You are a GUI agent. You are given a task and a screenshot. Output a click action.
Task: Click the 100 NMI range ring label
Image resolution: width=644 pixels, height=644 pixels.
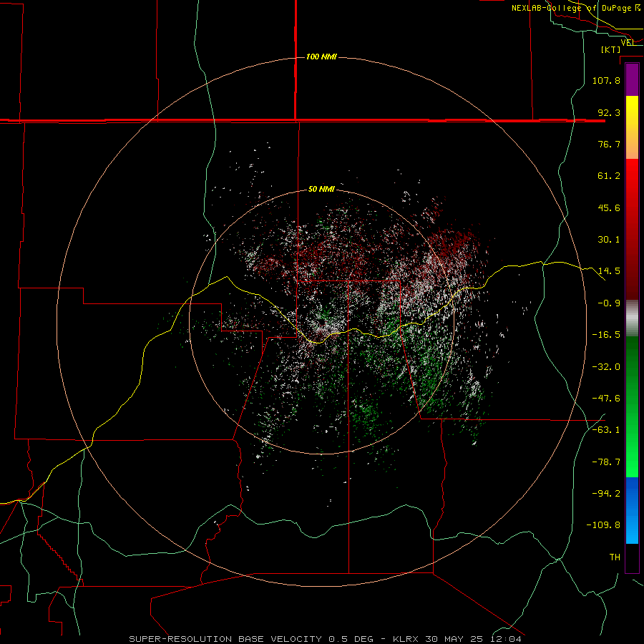click(321, 57)
